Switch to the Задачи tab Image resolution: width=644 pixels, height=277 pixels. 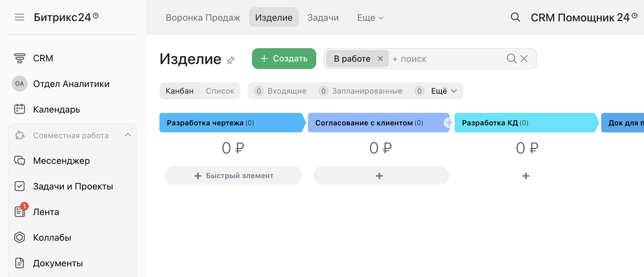tap(323, 18)
